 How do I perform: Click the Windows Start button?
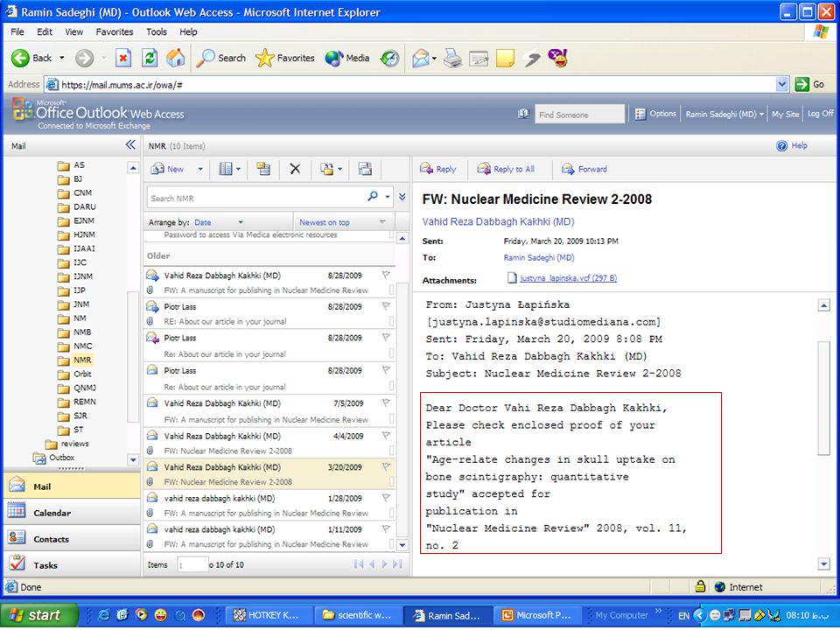click(38, 615)
